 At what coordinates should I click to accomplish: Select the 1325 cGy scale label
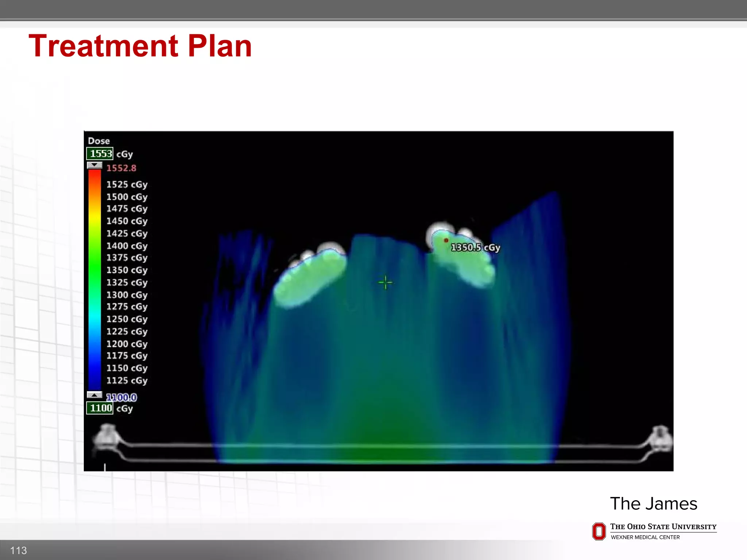127,282
